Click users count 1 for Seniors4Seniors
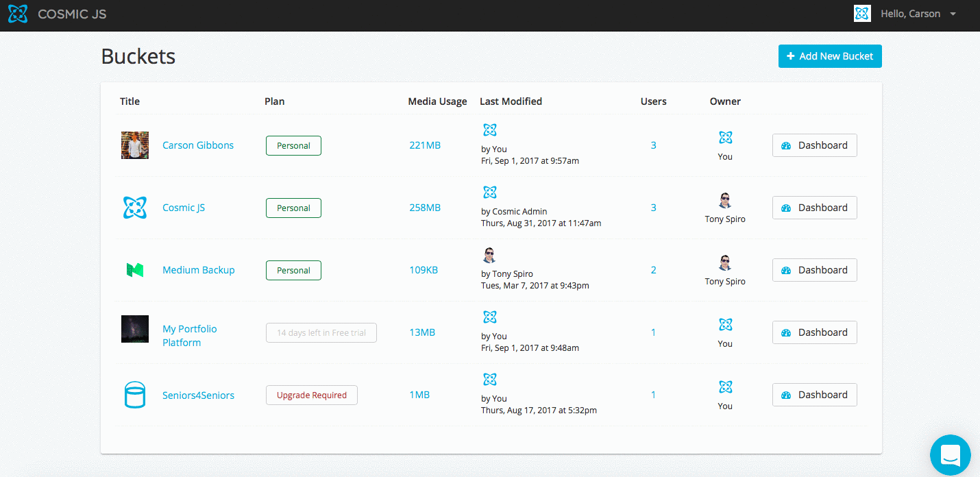 (654, 395)
